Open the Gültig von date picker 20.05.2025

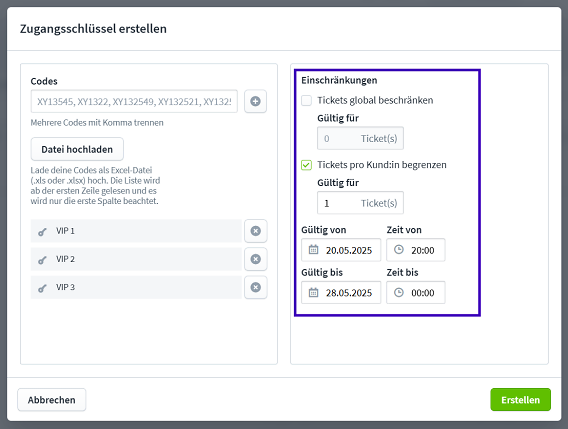coord(341,250)
